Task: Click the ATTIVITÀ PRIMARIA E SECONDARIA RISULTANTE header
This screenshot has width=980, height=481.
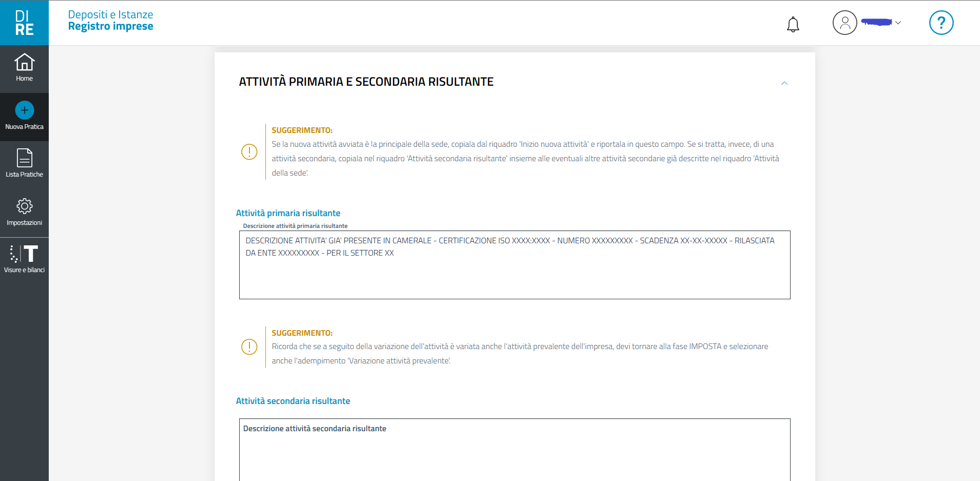Action: pyautogui.click(x=366, y=82)
